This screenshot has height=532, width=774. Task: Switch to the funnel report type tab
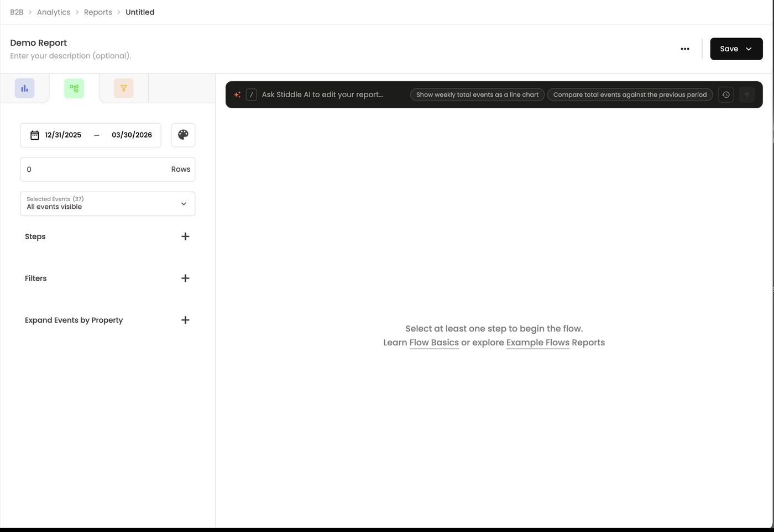pos(124,88)
